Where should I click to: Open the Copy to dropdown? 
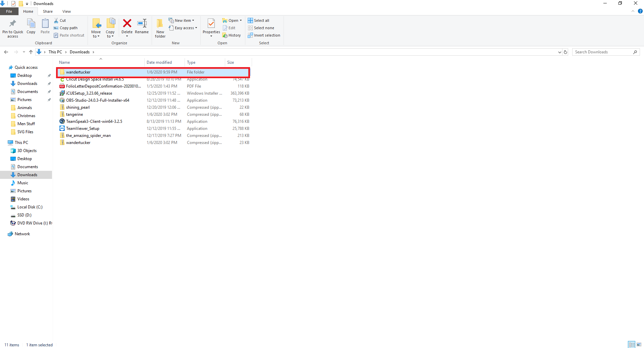point(110,28)
